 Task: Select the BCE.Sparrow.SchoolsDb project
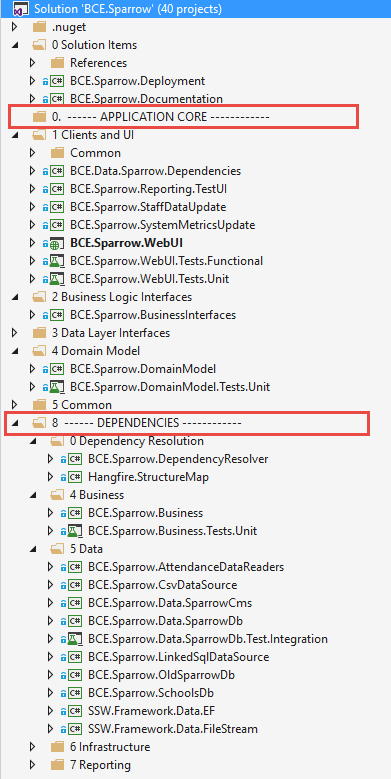click(151, 693)
